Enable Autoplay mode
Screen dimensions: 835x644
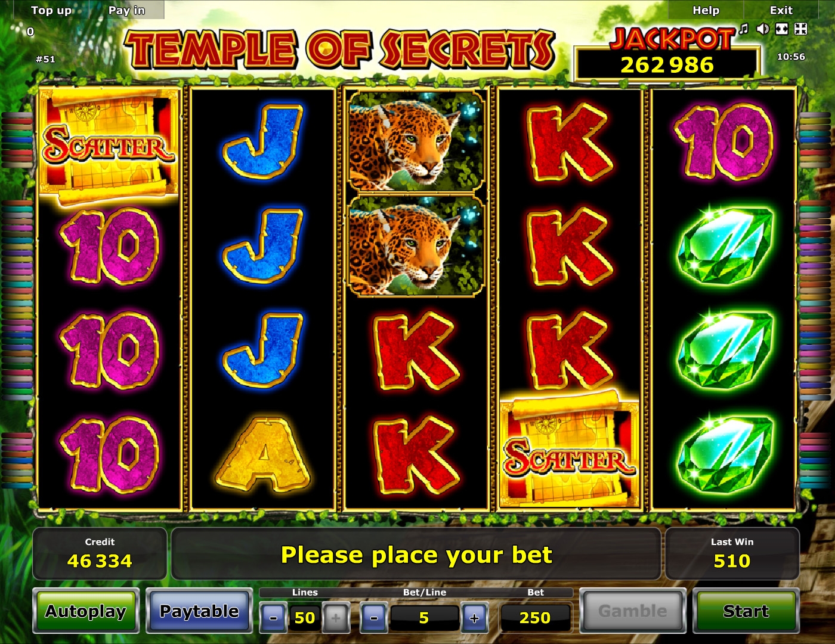(x=86, y=611)
